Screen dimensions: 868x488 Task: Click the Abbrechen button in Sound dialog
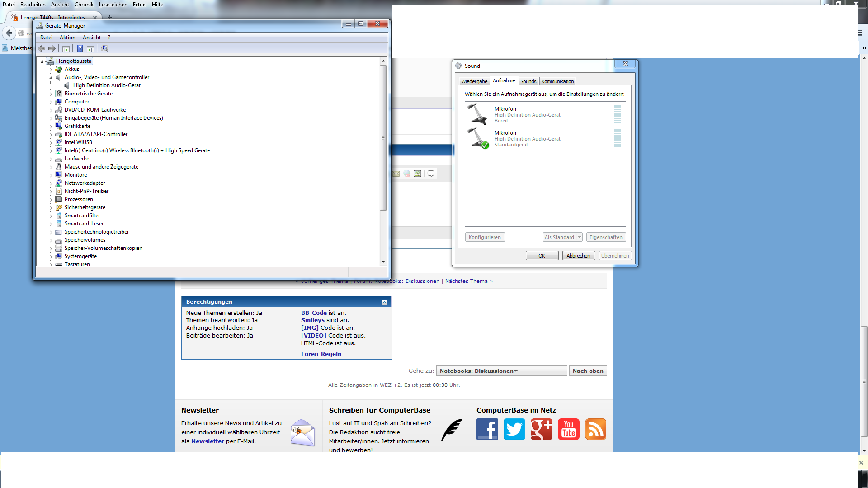coord(578,256)
